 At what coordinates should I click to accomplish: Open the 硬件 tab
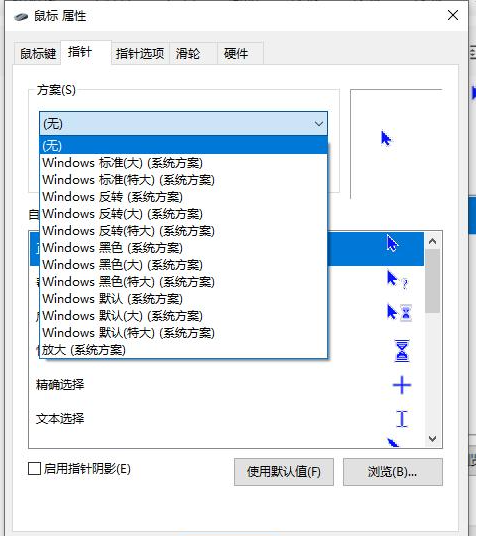[x=240, y=54]
